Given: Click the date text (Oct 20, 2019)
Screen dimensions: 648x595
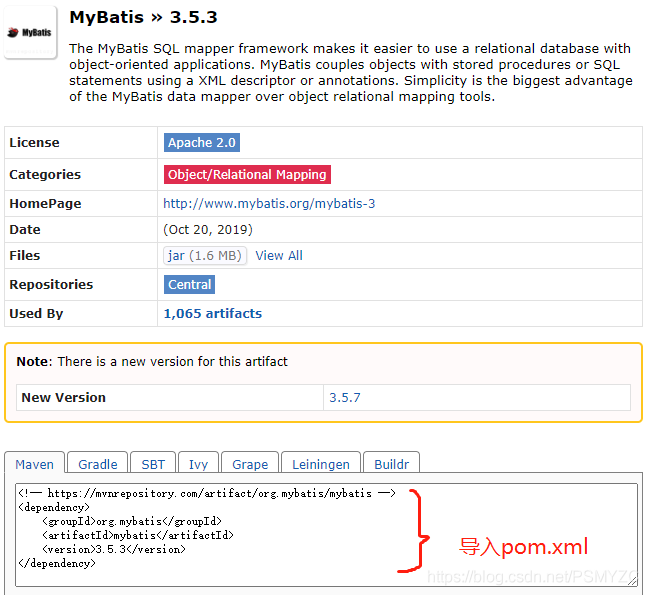Looking at the screenshot, I should tap(208, 229).
